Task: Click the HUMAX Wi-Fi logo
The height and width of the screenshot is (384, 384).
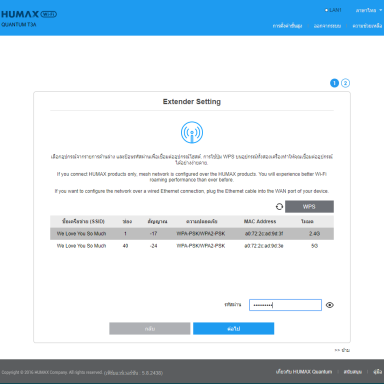Action: 29,14
